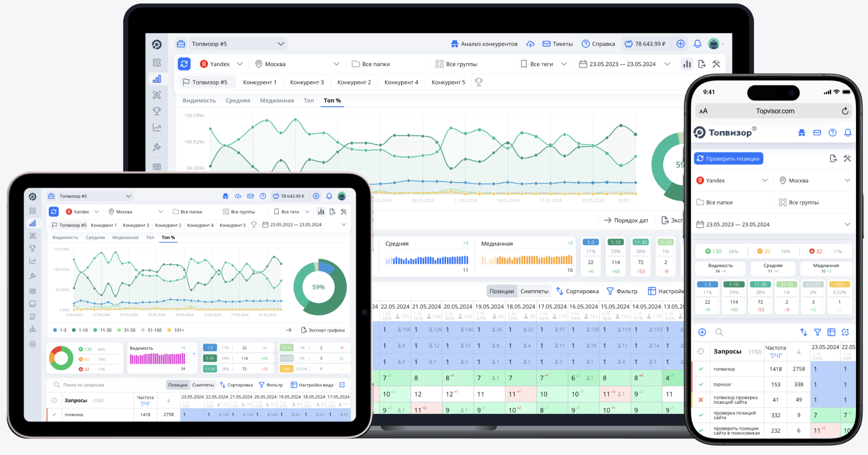
Task: Click the help question icon in tablet header
Action: [x=263, y=196]
